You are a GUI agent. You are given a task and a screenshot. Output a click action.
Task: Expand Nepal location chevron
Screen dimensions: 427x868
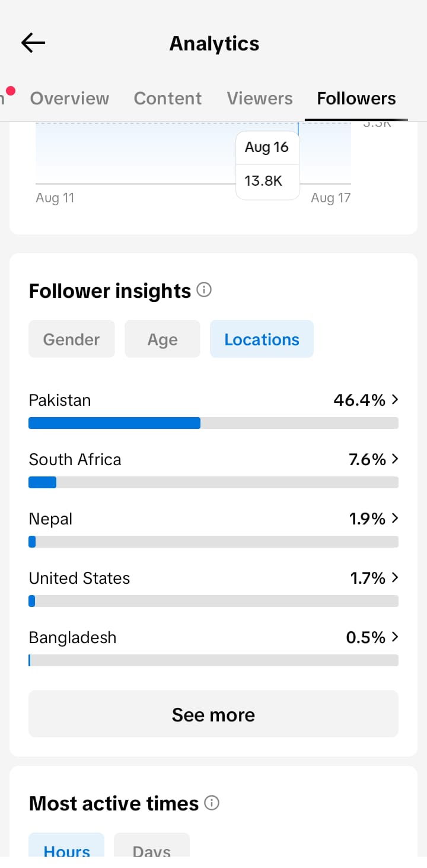tap(395, 519)
